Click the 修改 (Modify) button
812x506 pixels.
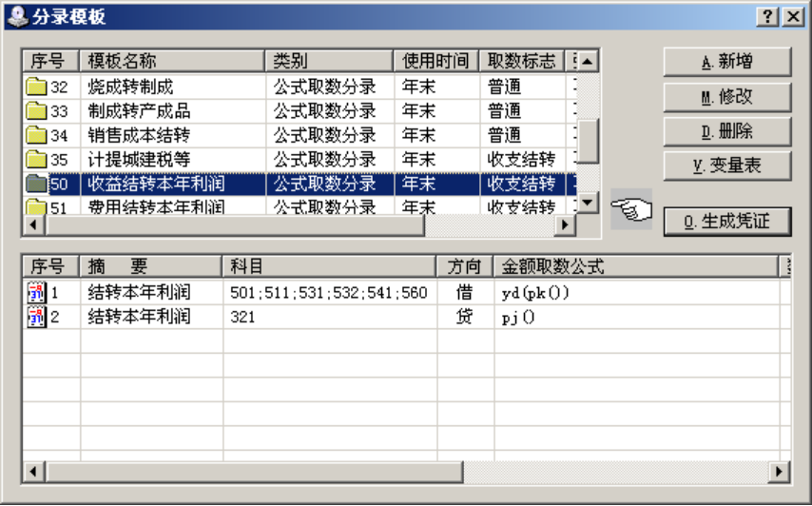pos(726,96)
